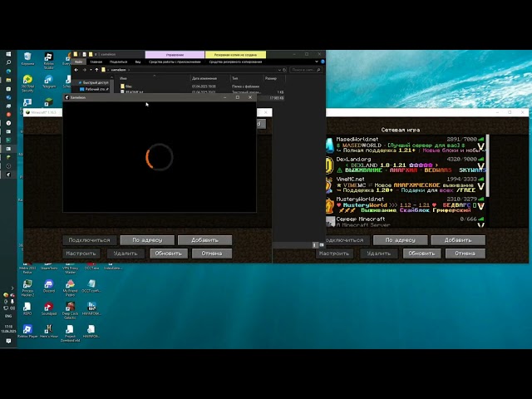The height and width of the screenshot is (399, 532).
Task: Click Отмена in right Minecraft window
Action: (x=465, y=253)
